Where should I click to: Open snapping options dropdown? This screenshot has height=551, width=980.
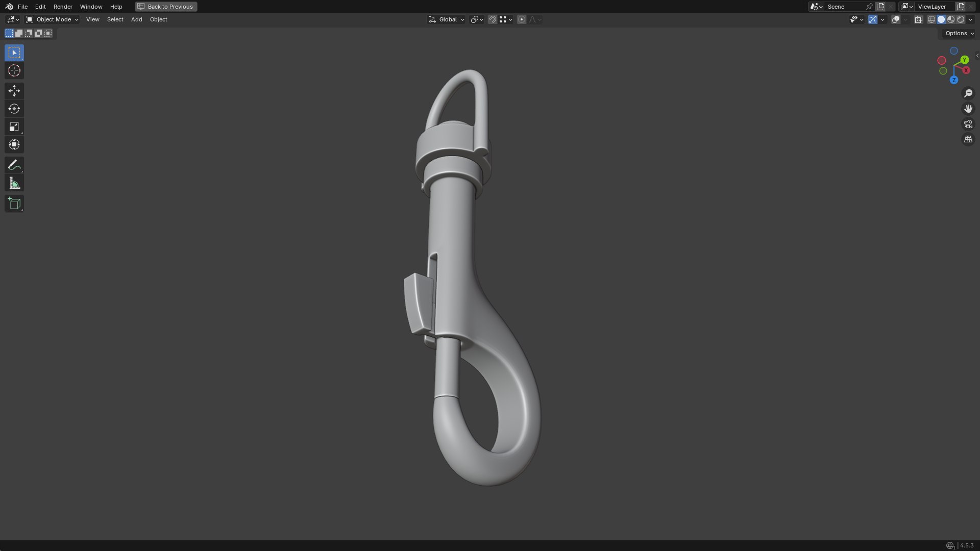[x=506, y=19]
